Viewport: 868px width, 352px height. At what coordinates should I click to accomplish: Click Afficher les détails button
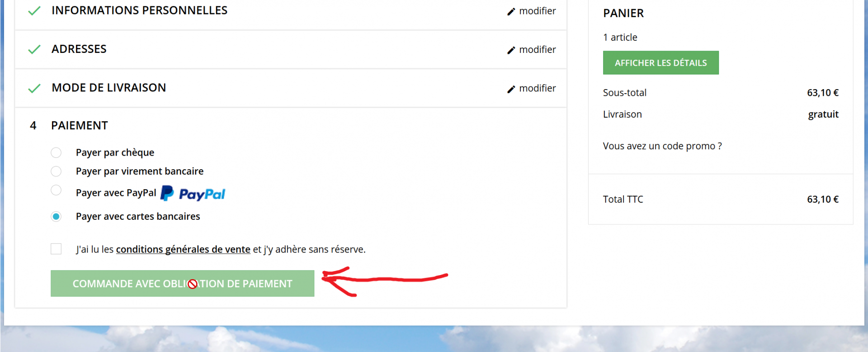(661, 63)
